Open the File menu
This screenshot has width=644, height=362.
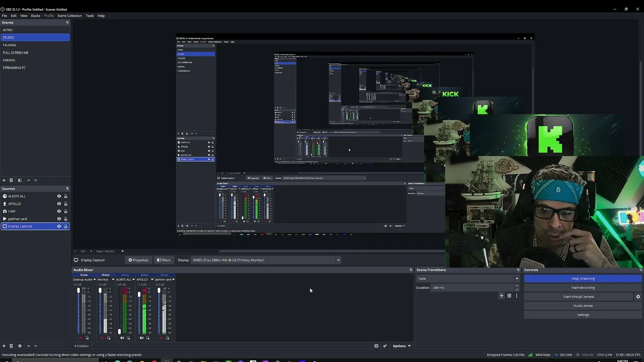tap(5, 16)
